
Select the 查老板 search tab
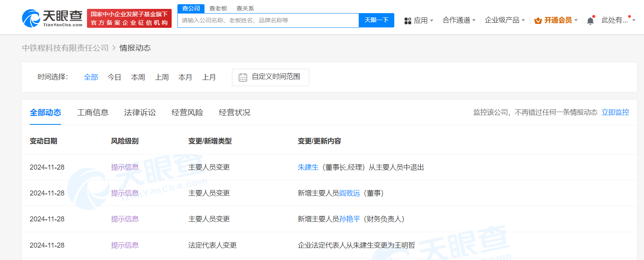218,8
